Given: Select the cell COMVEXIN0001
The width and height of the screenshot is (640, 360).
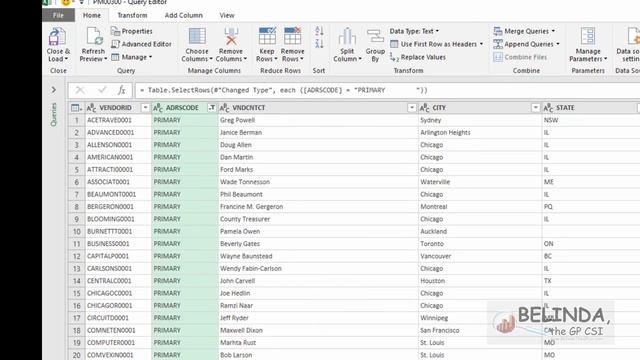Looking at the screenshot, I should (118, 355).
